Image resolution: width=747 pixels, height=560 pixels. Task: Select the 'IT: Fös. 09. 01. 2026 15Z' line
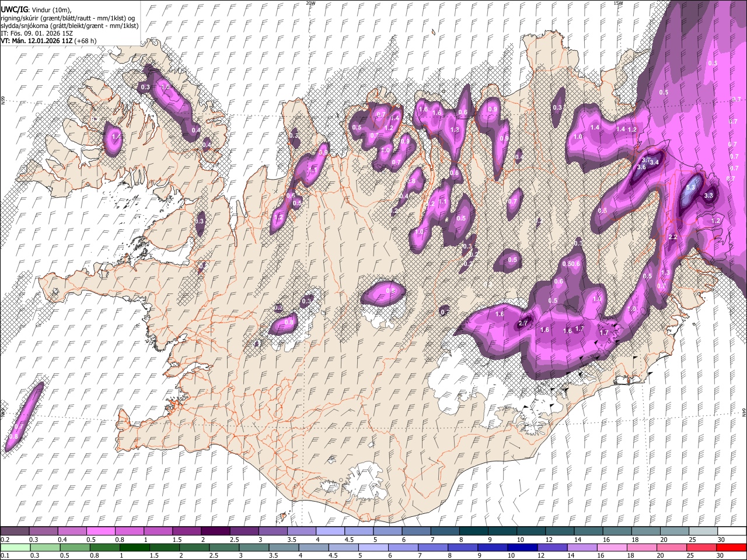pyautogui.click(x=36, y=33)
